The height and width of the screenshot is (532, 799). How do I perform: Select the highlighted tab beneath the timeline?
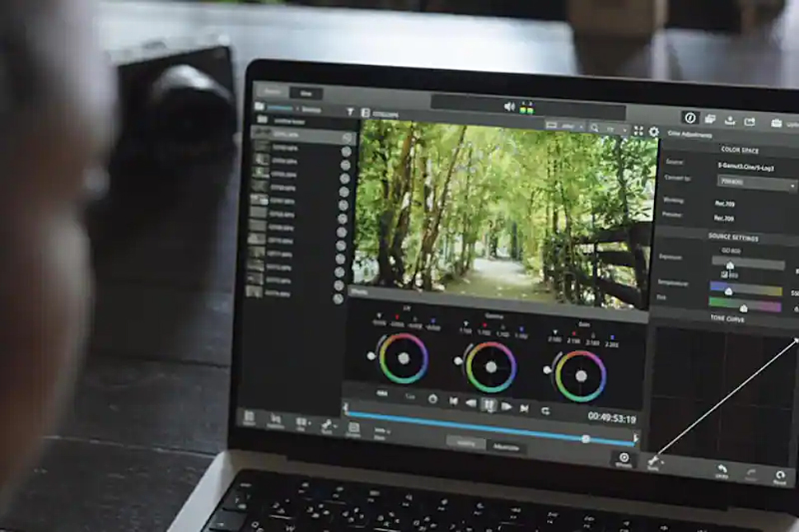tap(465, 443)
